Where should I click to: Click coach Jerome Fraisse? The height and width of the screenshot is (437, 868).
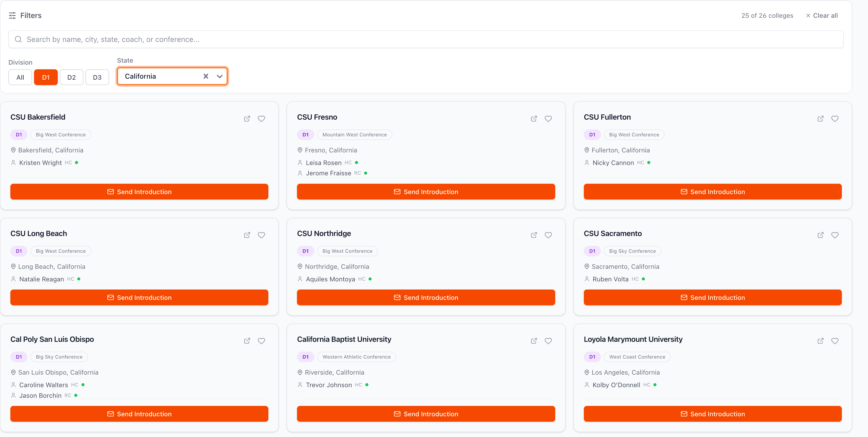pos(328,173)
